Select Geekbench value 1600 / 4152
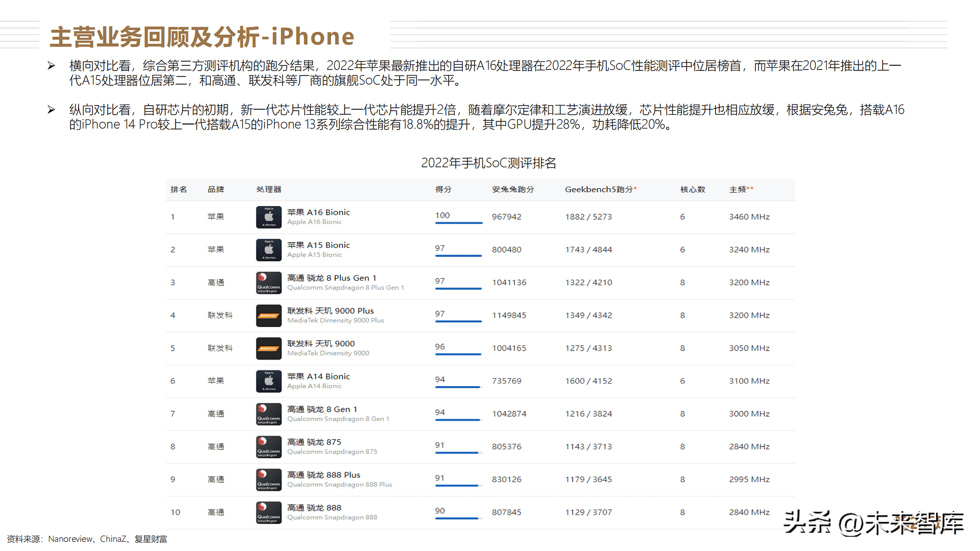The image size is (980, 551). click(x=589, y=381)
